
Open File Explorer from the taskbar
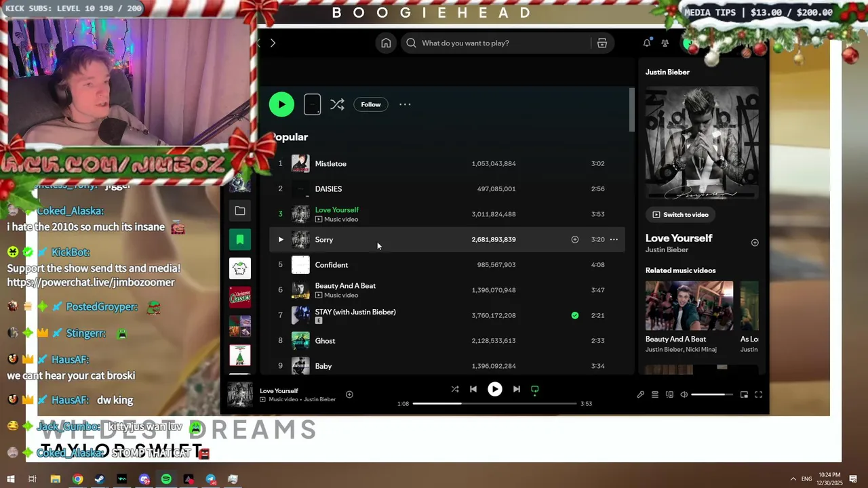coord(56,479)
